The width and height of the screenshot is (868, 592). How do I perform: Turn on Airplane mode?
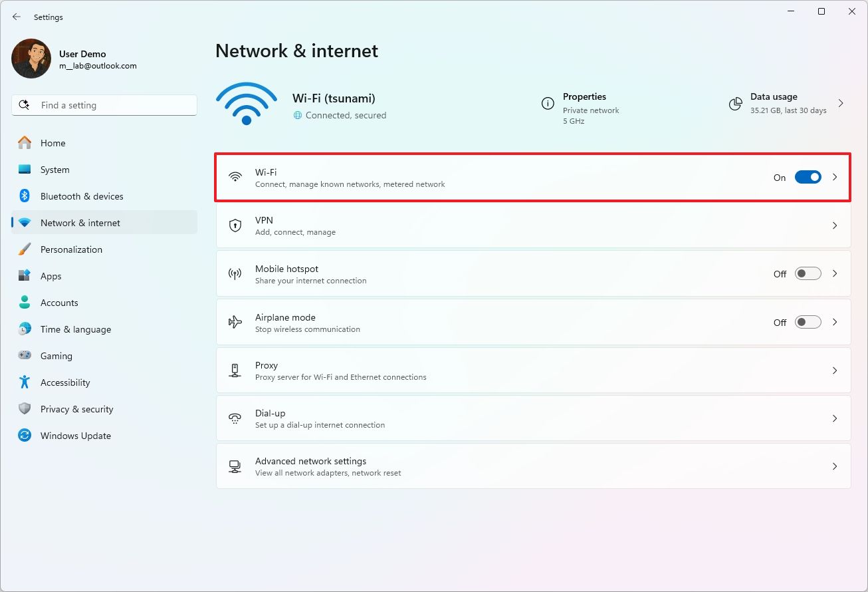tap(808, 321)
